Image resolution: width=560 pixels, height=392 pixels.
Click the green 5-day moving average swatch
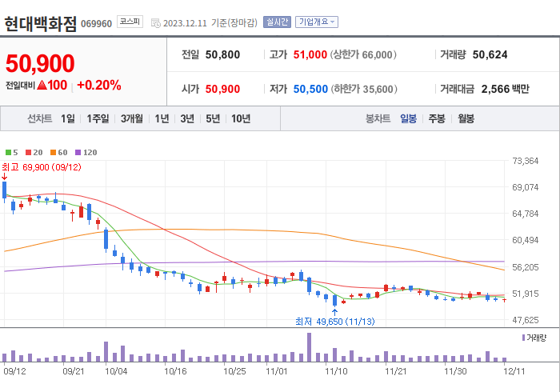click(8, 153)
